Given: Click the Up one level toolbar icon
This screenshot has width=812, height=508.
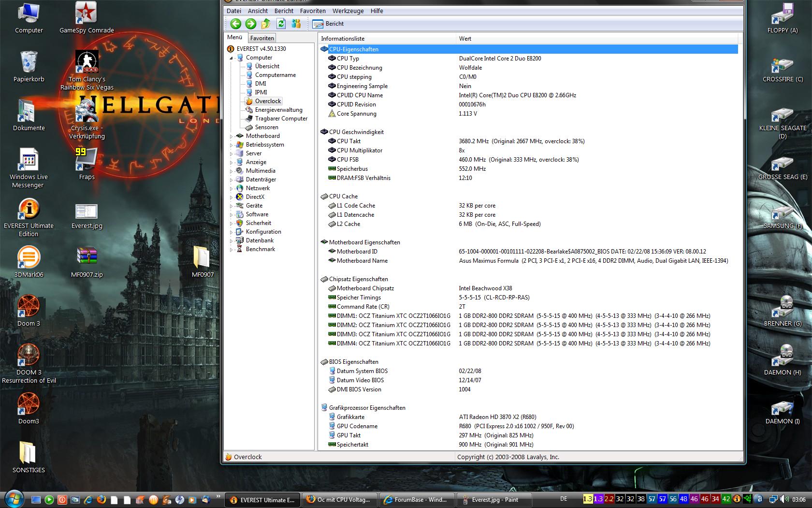Looking at the screenshot, I should (266, 23).
